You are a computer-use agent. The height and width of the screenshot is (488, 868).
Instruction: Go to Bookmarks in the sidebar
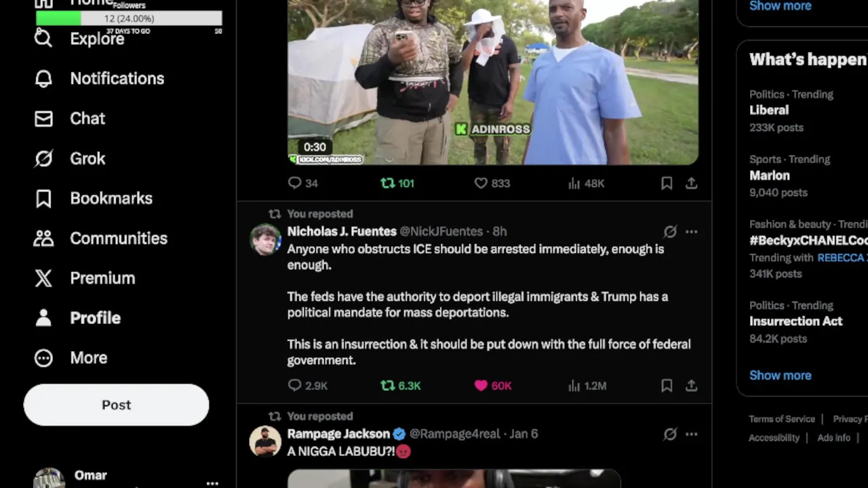click(94, 199)
